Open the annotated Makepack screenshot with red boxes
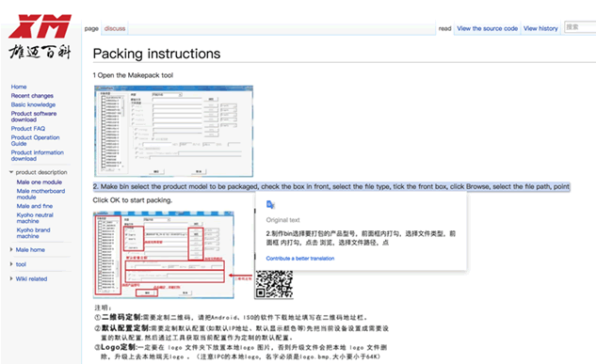596x364 pixels. [x=164, y=255]
